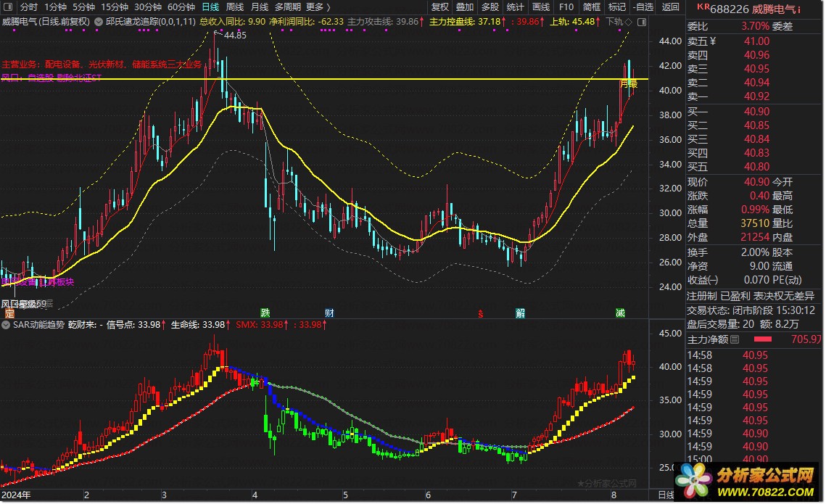
Task: Open the 更多 periods expander
Action: point(318,7)
